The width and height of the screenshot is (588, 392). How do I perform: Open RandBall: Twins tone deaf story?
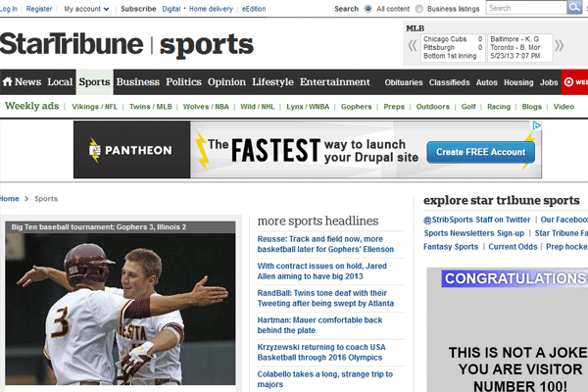click(325, 298)
